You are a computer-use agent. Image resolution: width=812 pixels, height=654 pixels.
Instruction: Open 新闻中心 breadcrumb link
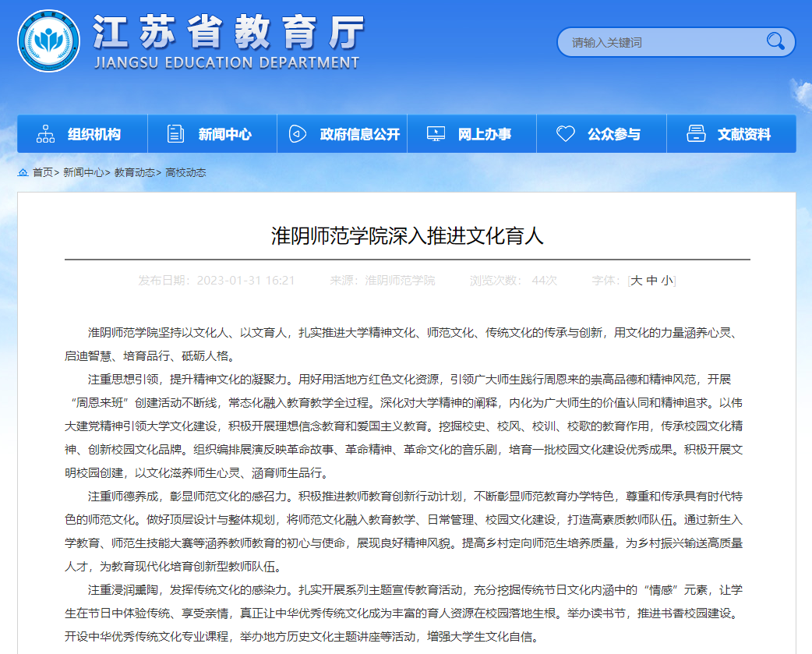[83, 172]
